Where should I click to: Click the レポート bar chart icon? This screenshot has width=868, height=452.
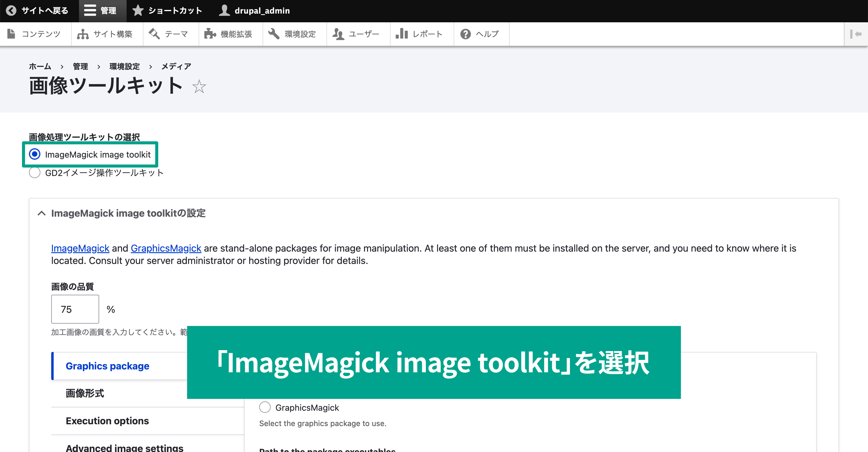tap(402, 34)
